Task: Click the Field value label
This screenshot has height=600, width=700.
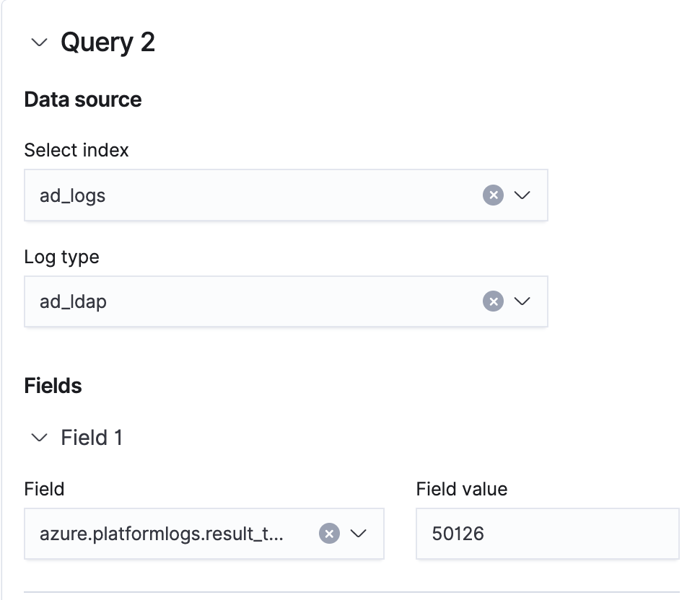Action: tap(462, 489)
